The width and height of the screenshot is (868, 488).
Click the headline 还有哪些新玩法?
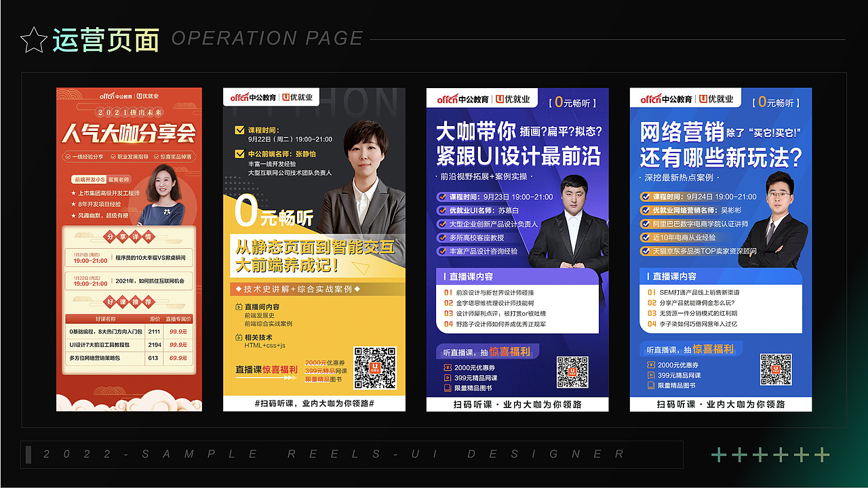point(721,157)
